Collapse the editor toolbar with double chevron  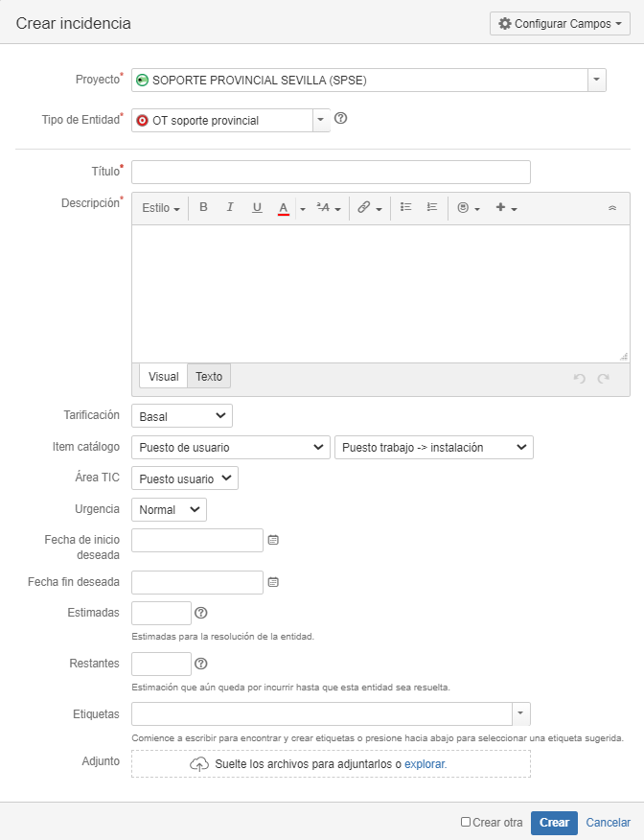(x=612, y=208)
